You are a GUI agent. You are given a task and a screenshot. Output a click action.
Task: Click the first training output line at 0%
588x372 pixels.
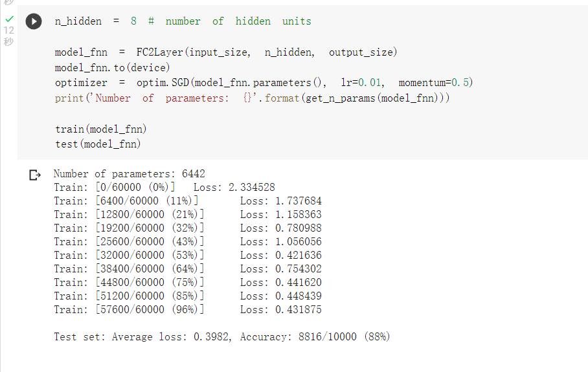164,187
